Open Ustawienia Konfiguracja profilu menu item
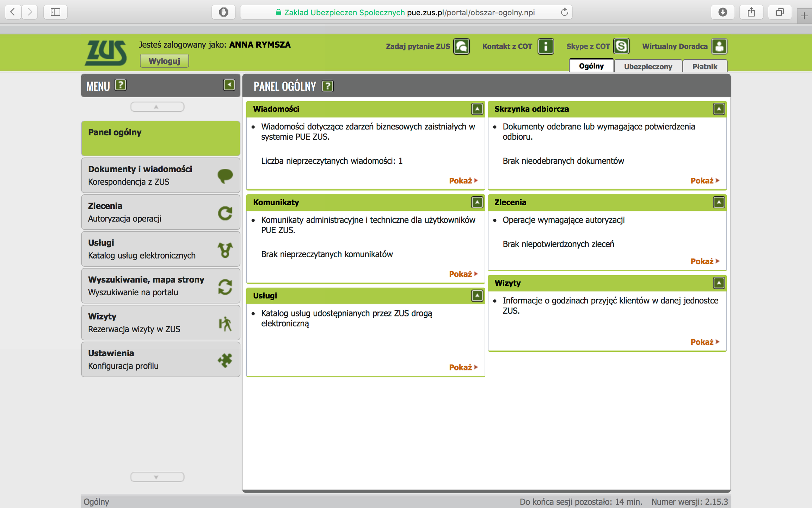Screen dimensions: 812x508 click(x=161, y=359)
